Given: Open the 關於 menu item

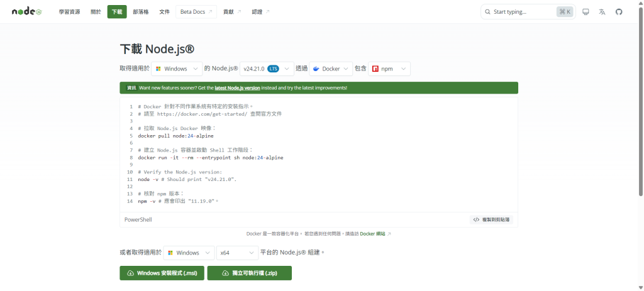Looking at the screenshot, I should point(96,12).
